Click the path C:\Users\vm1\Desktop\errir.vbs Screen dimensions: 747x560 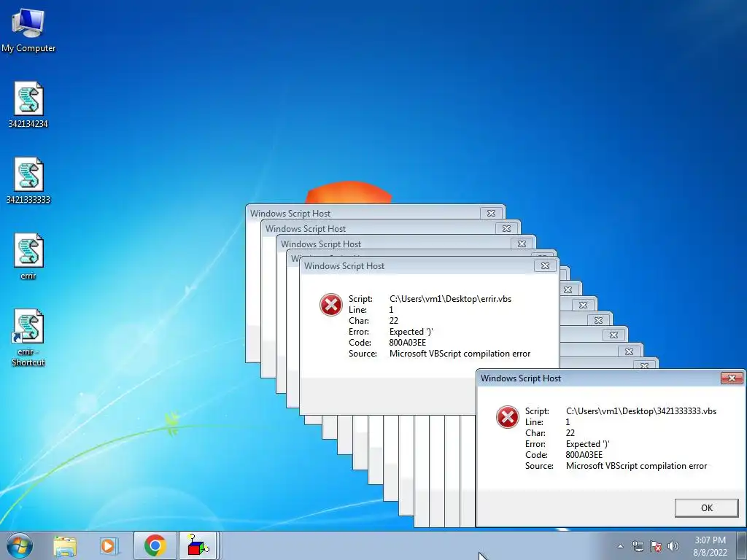[x=450, y=299]
